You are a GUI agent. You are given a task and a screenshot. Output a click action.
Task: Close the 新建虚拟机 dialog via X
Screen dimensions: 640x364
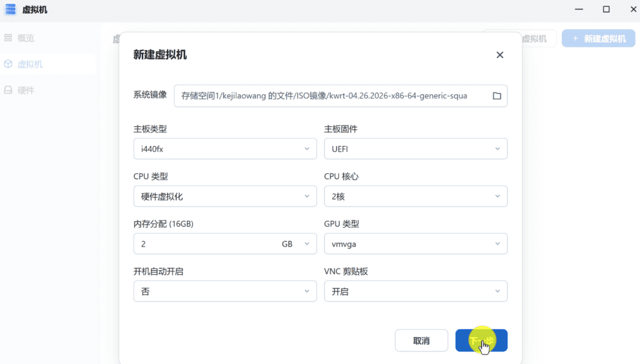499,54
